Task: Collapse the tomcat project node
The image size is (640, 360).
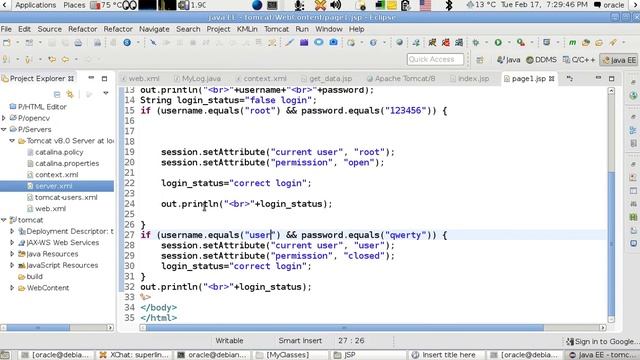Action: click(x=4, y=220)
